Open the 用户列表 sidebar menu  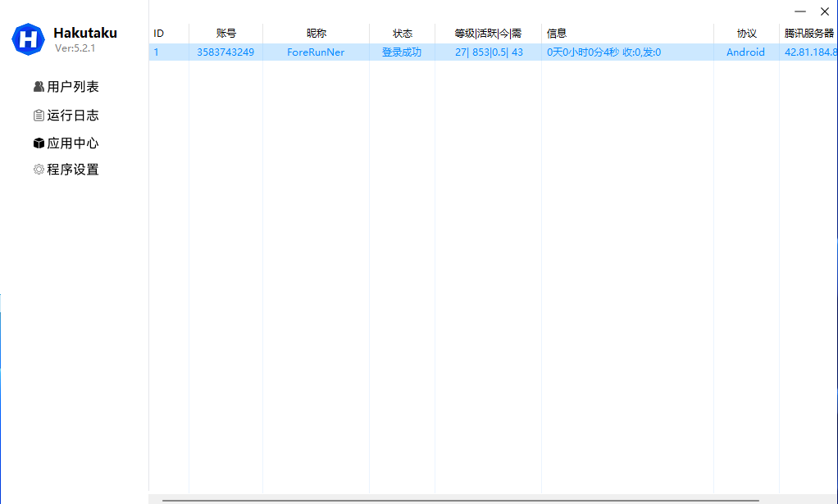(x=72, y=87)
